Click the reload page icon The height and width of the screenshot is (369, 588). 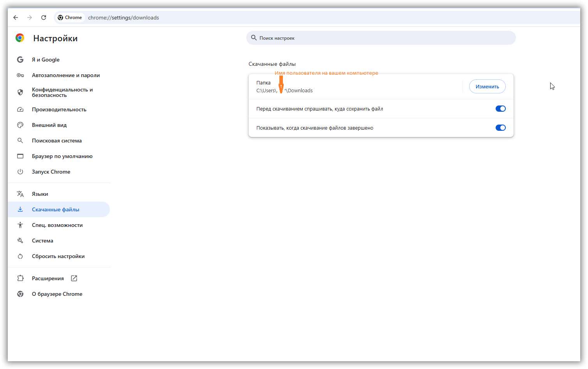[44, 18]
